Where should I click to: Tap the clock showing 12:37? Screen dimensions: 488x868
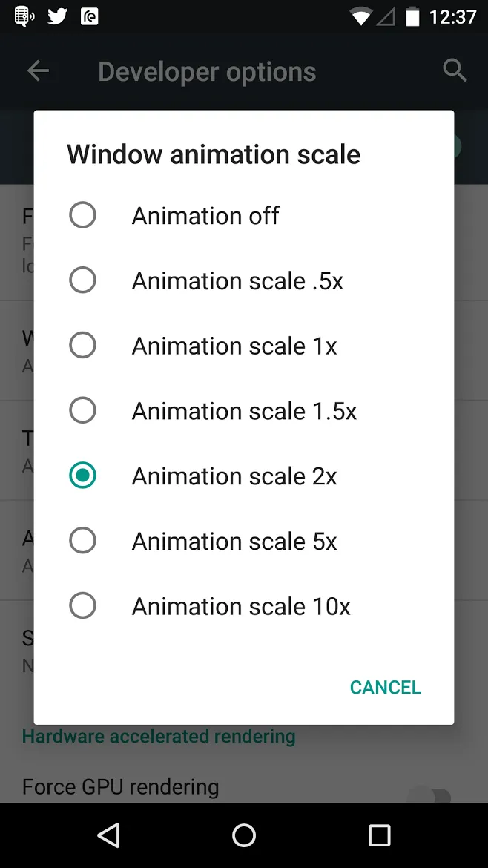(453, 16)
